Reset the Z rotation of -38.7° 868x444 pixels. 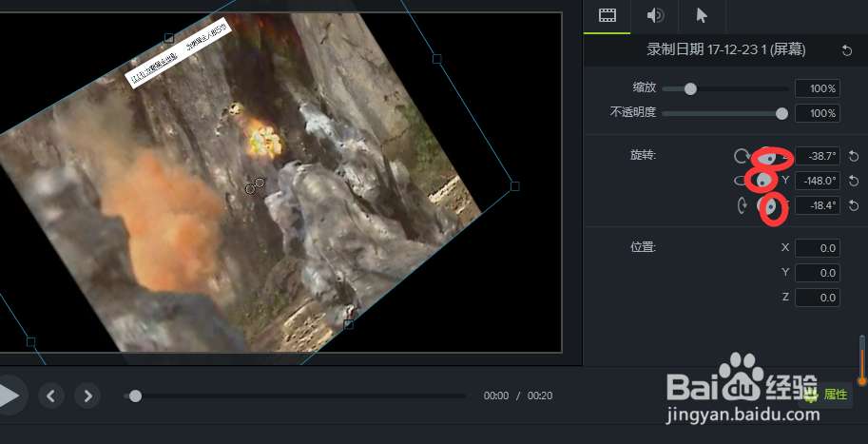click(x=854, y=156)
